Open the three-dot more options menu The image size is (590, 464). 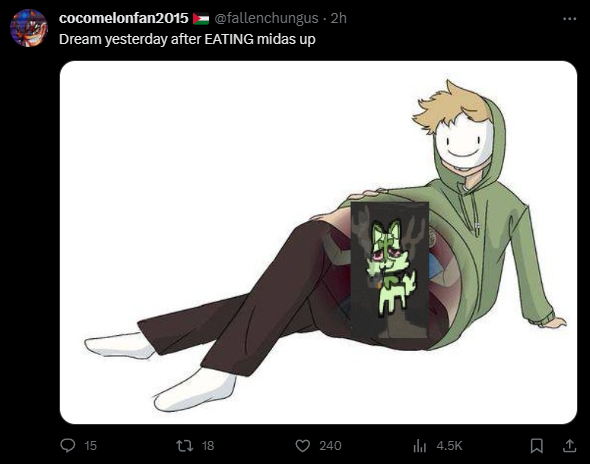pos(569,18)
